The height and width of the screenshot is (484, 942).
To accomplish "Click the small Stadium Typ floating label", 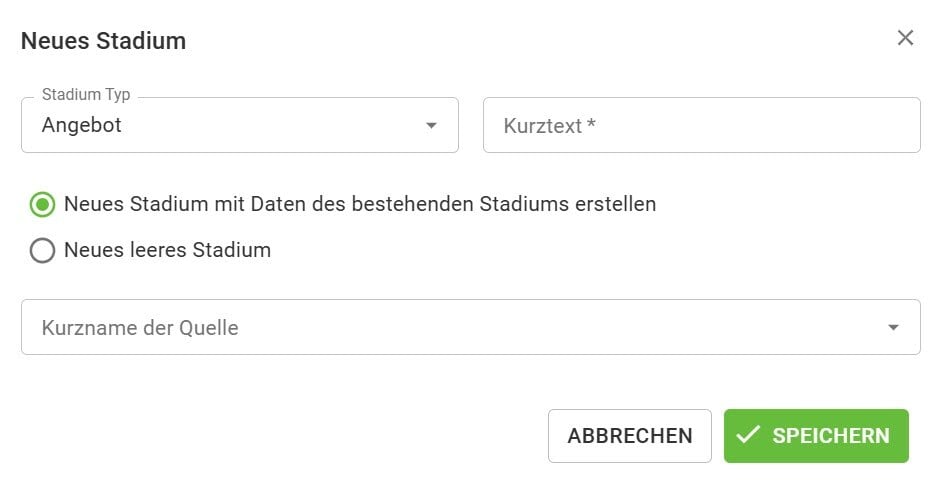I will tap(86, 95).
